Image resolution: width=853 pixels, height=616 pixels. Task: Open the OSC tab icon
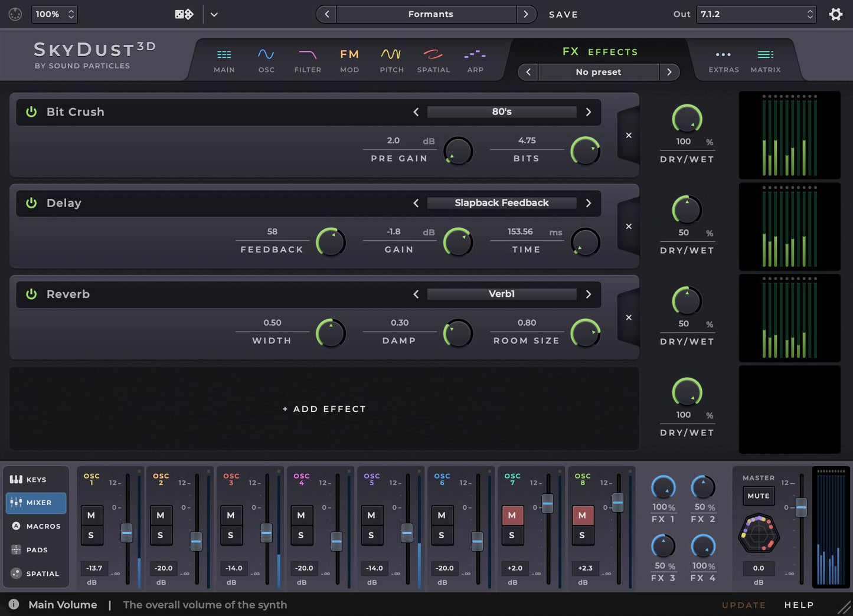click(266, 59)
